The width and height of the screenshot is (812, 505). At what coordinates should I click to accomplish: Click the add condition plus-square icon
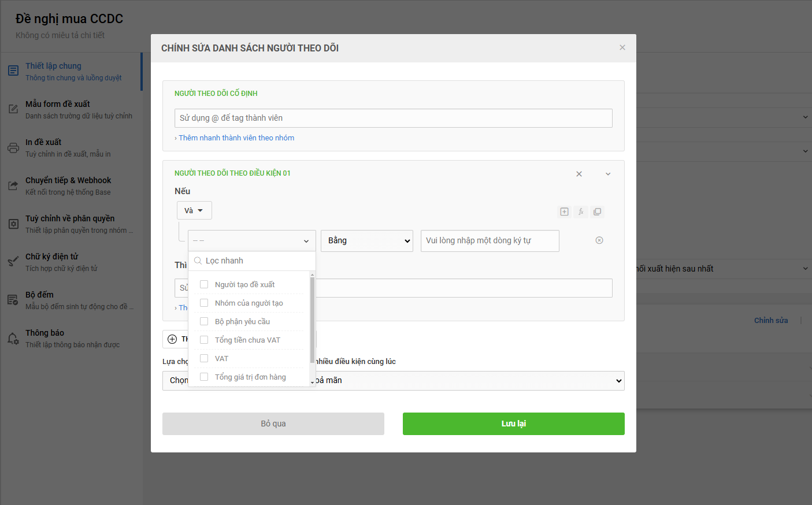pyautogui.click(x=565, y=211)
